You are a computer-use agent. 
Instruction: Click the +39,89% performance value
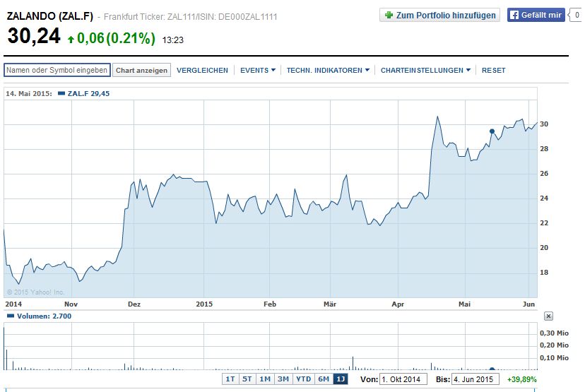click(x=521, y=379)
